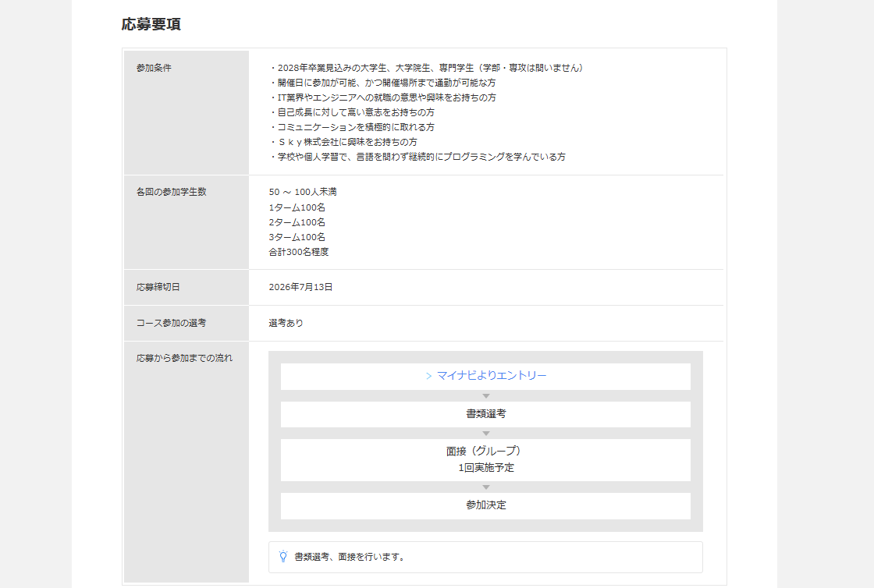874x588 pixels.
Task: Click the line starting IT業界やエンジニア
Action: pyautogui.click(x=382, y=97)
